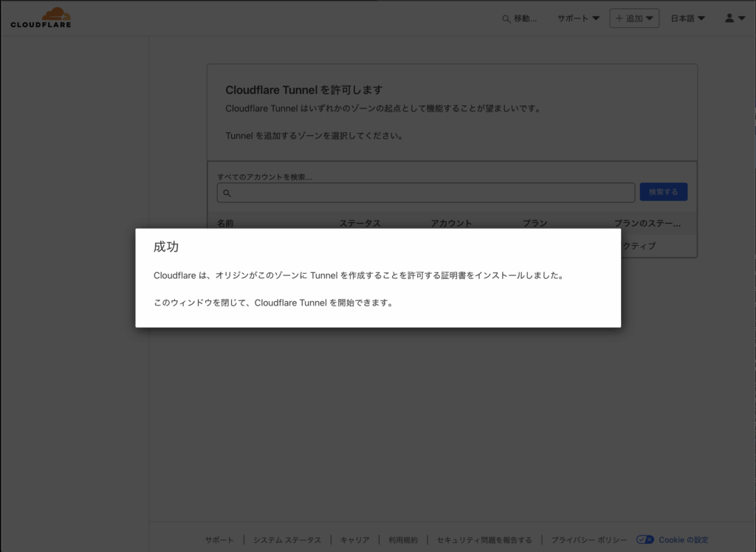
Task: Click the Cloudflare logo
Action: click(x=41, y=18)
